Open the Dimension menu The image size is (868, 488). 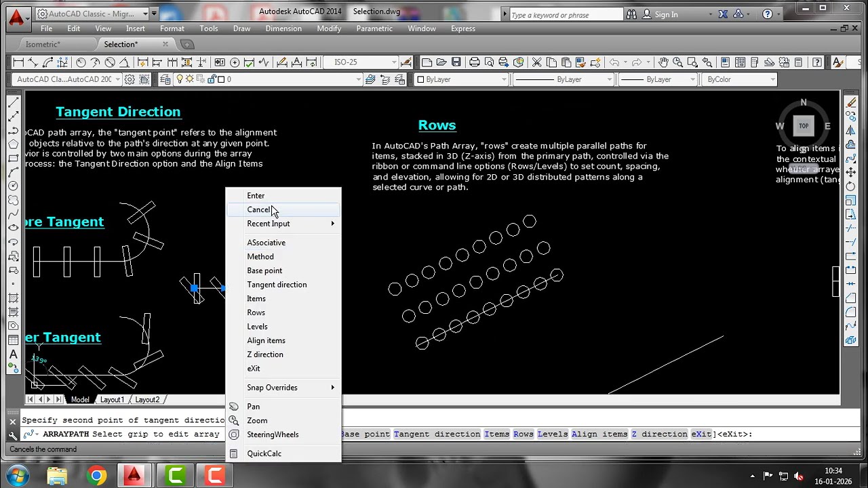coord(283,28)
